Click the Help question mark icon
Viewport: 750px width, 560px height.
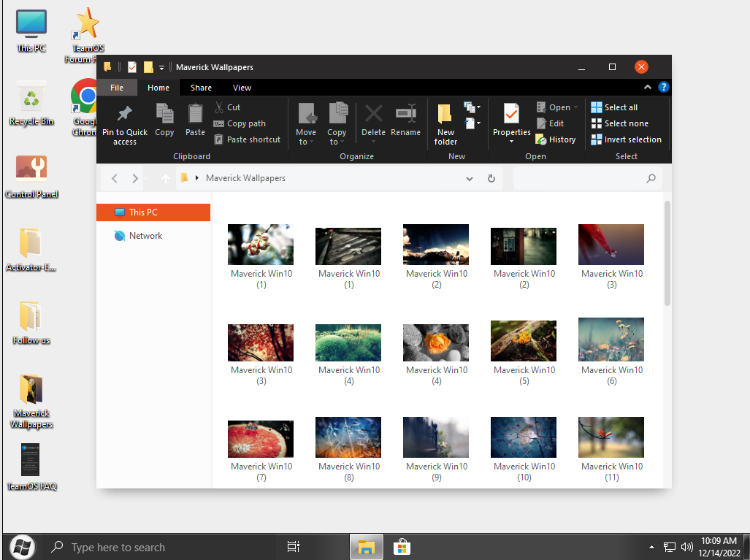click(x=663, y=87)
